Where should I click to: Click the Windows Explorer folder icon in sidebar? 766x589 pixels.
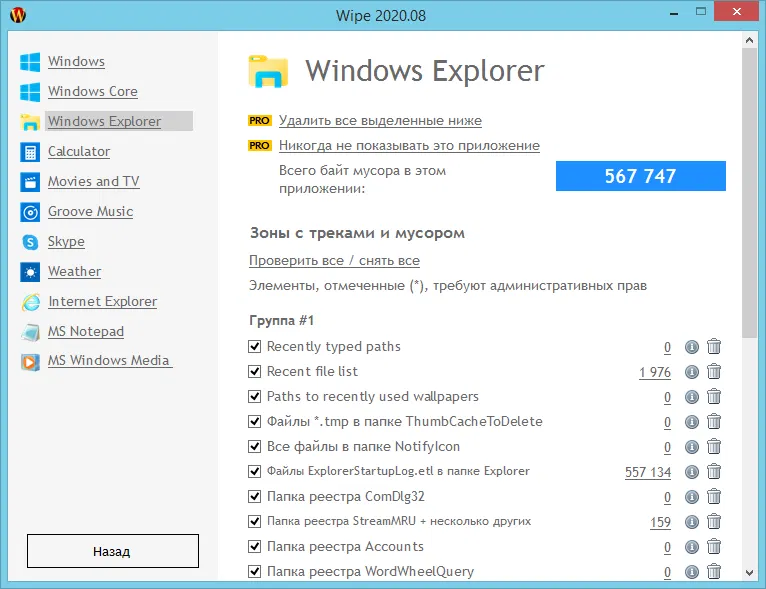click(30, 122)
